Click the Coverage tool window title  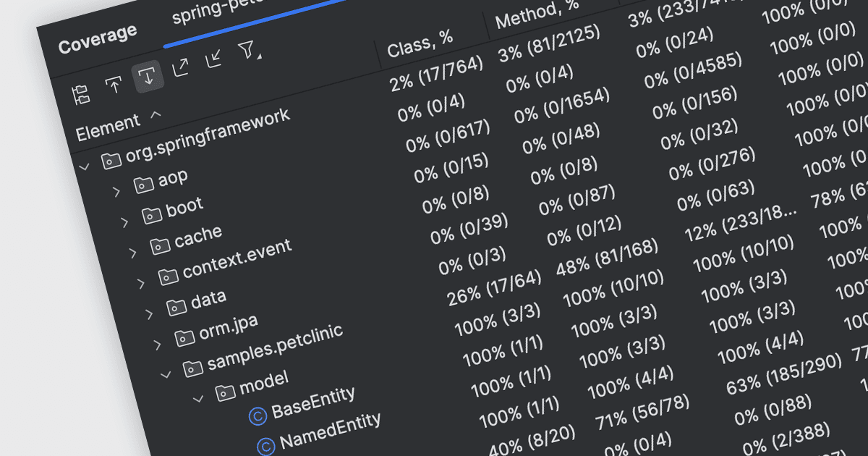(x=98, y=38)
